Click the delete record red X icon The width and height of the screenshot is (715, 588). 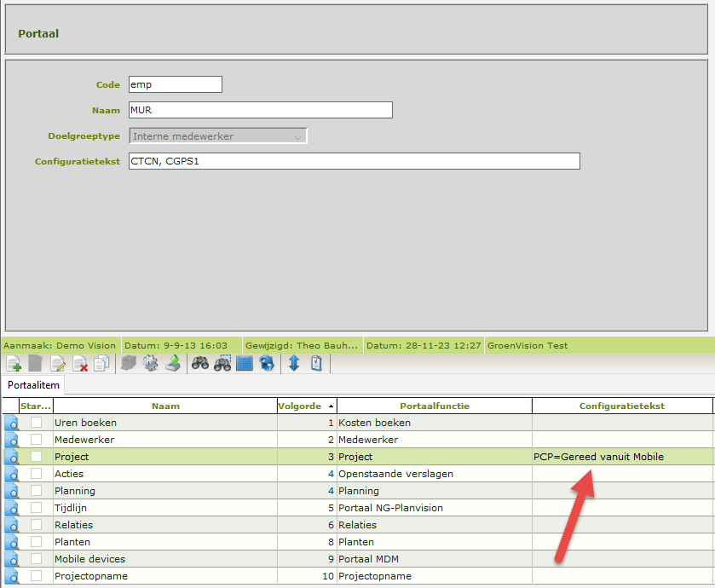[80, 364]
